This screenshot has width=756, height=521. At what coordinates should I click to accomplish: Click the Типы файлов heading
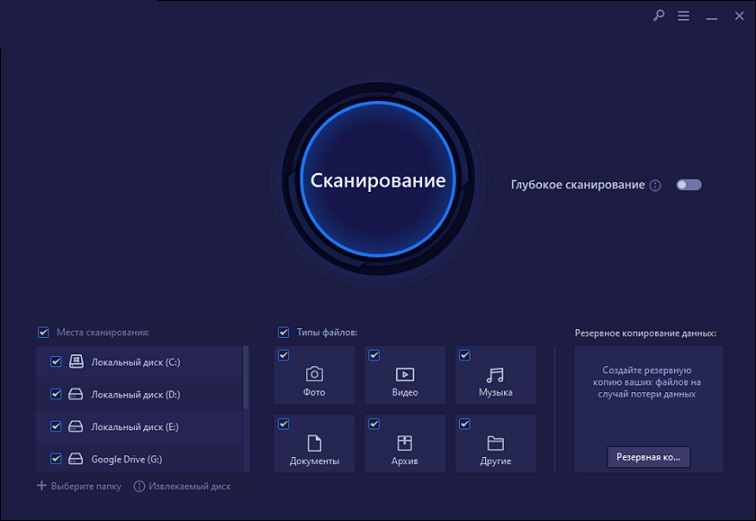pos(327,332)
